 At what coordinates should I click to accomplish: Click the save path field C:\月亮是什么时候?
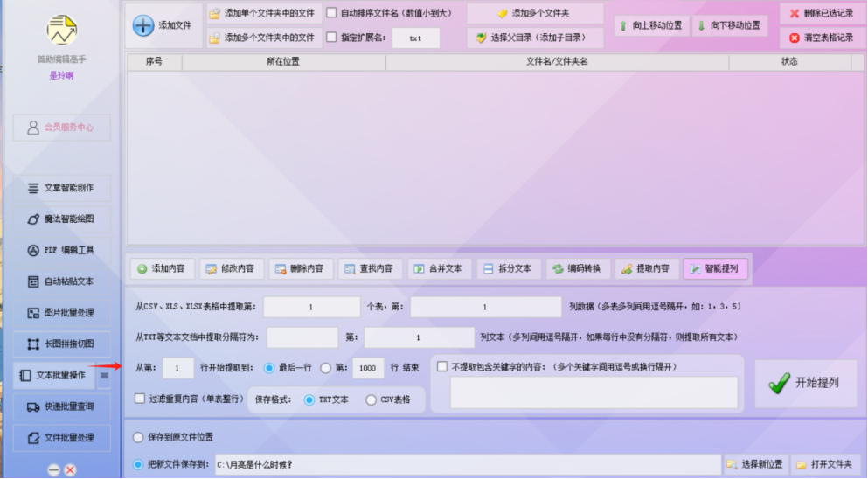coord(468,465)
